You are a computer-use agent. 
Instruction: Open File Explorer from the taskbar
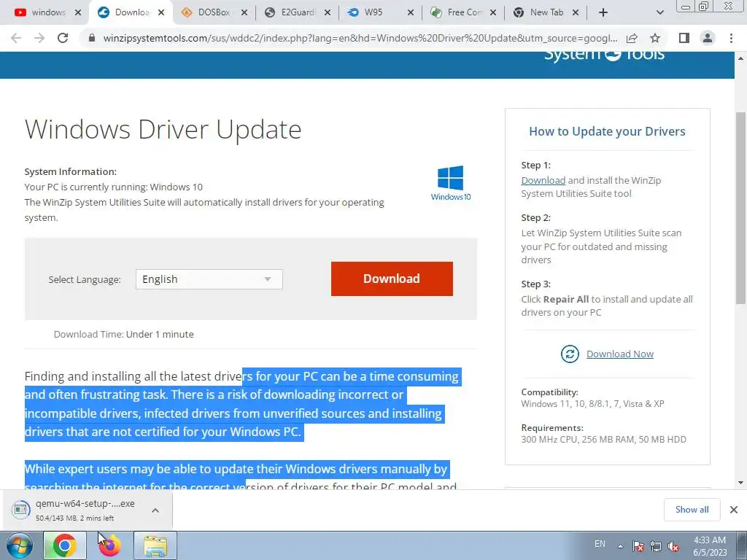tap(155, 545)
